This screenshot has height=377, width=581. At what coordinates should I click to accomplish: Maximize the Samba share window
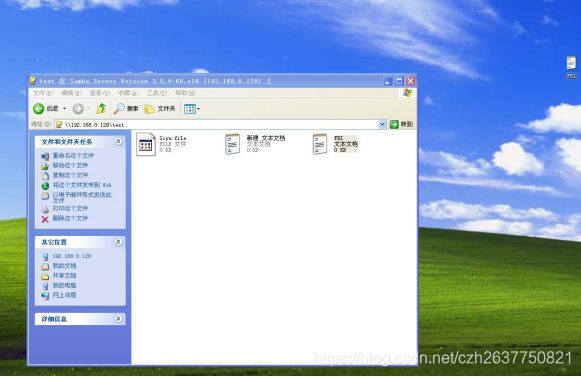click(x=399, y=81)
